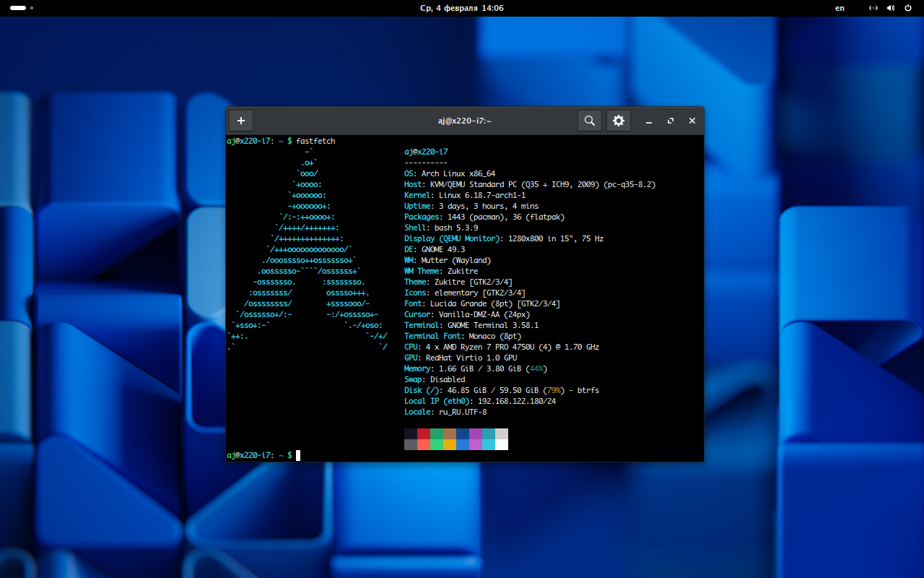Click the dark navy blue color block
This screenshot has width=924, height=578.
coord(463,433)
